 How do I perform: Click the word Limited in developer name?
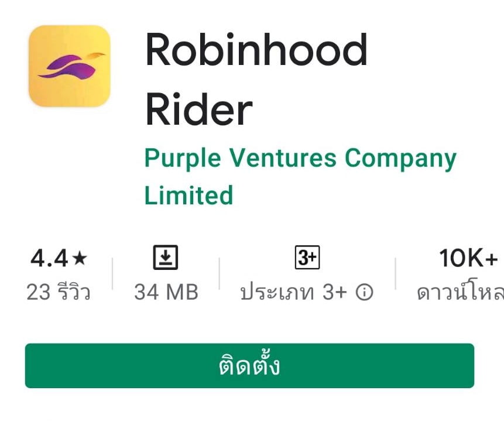tap(188, 195)
